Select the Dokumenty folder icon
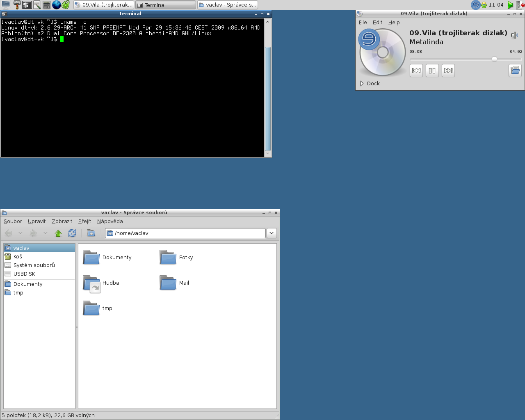The width and height of the screenshot is (525, 420). point(91,257)
